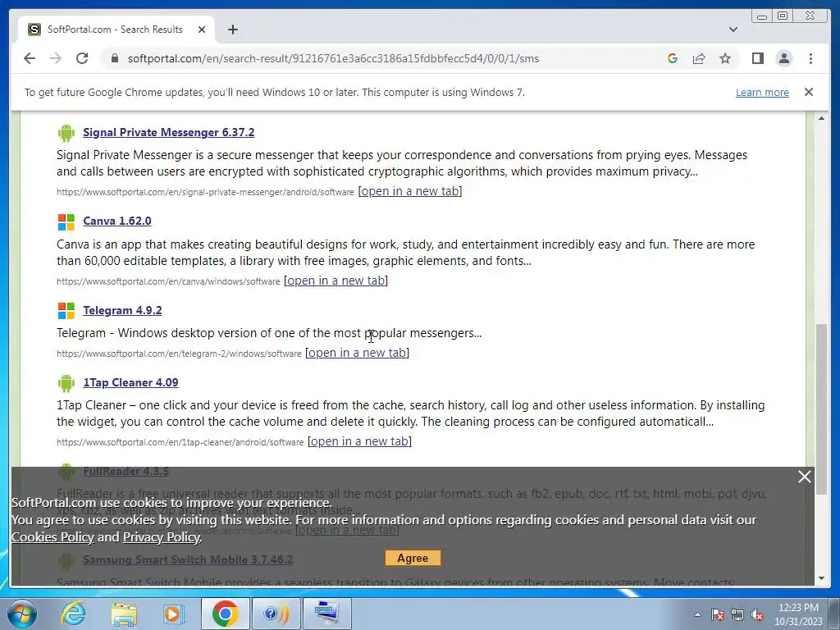The width and height of the screenshot is (840, 630).
Task: Open the Windows Start menu
Action: point(21,614)
